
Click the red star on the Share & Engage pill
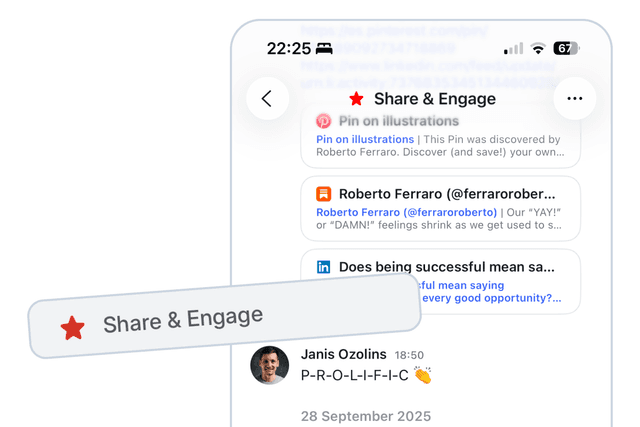(73, 328)
